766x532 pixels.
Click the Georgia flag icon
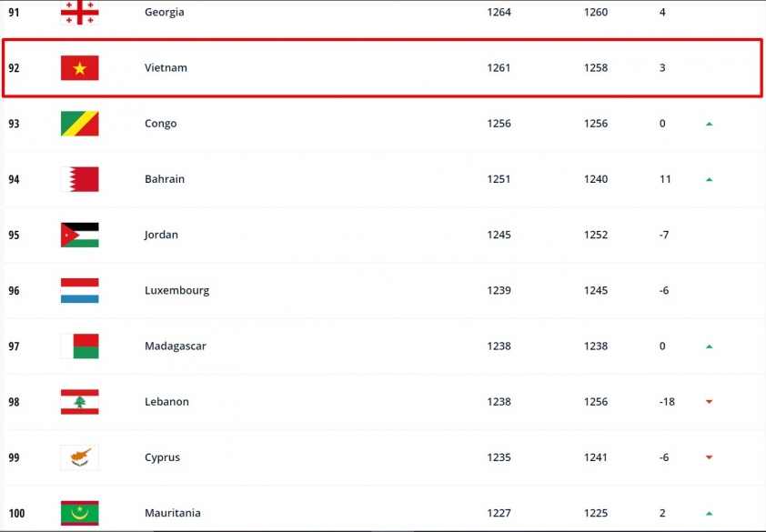point(80,12)
